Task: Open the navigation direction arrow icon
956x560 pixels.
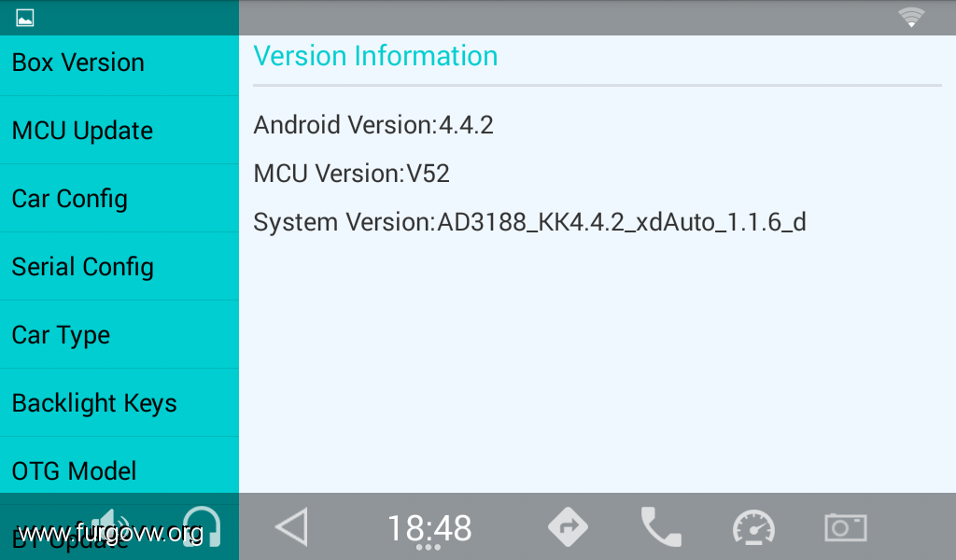Action: tap(568, 527)
